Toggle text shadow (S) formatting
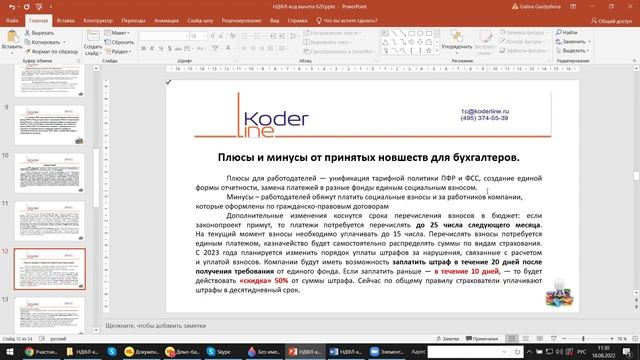This screenshot has height=360, width=640. (x=169, y=49)
